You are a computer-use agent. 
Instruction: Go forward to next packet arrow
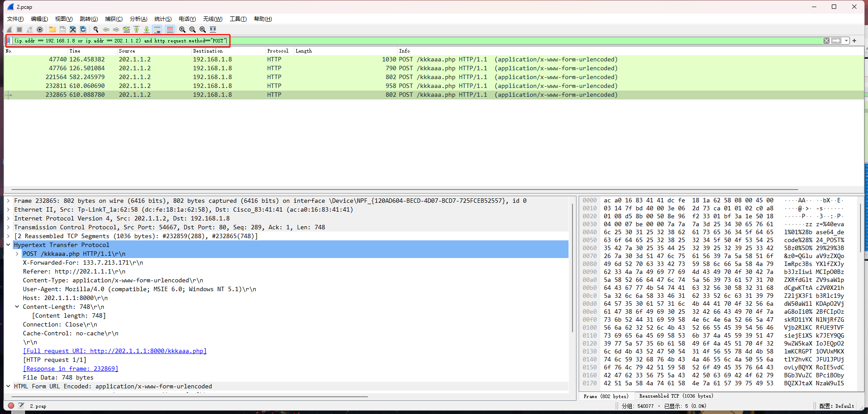pyautogui.click(x=116, y=30)
